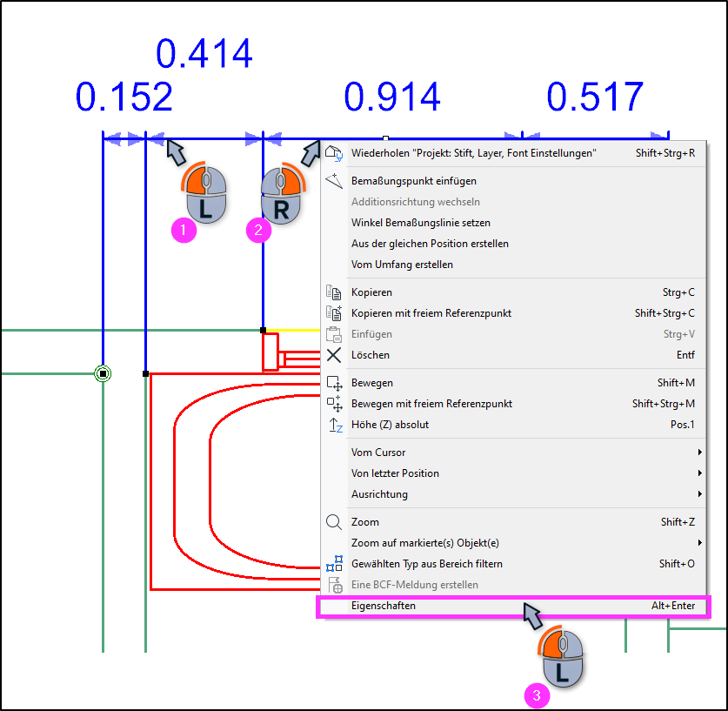728x711 pixels.
Task: Select Einfügen menu entry
Action: click(x=513, y=334)
